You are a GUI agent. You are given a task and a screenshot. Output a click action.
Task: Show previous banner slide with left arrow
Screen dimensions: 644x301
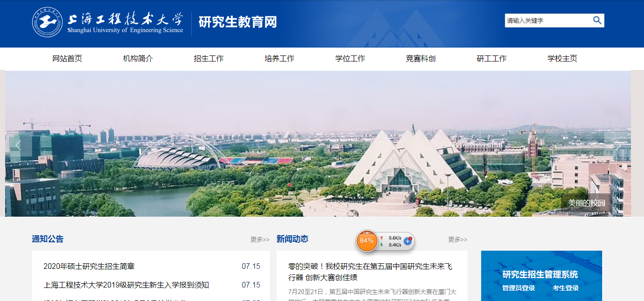click(x=19, y=145)
